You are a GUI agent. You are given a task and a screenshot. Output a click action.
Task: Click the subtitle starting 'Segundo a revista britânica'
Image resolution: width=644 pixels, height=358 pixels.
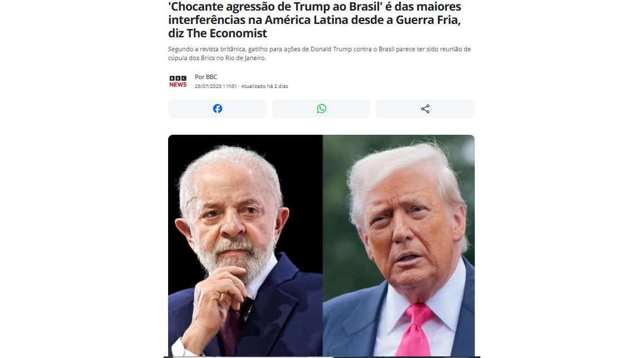[x=319, y=53]
